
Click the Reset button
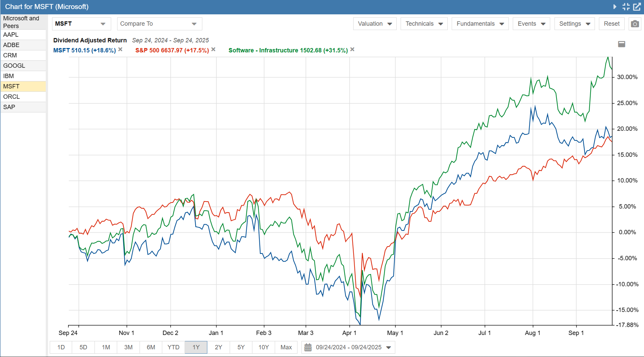pyautogui.click(x=611, y=24)
